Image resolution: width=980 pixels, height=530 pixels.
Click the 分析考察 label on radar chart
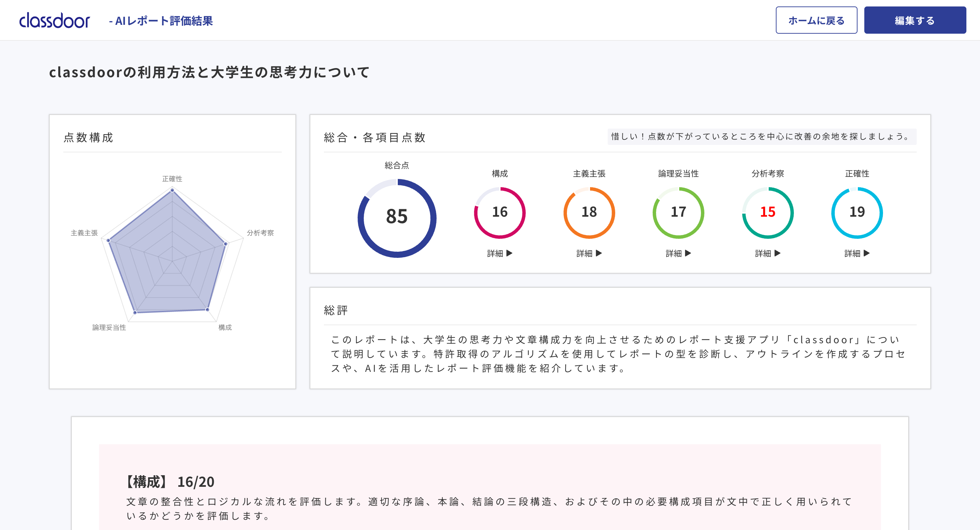click(x=260, y=233)
